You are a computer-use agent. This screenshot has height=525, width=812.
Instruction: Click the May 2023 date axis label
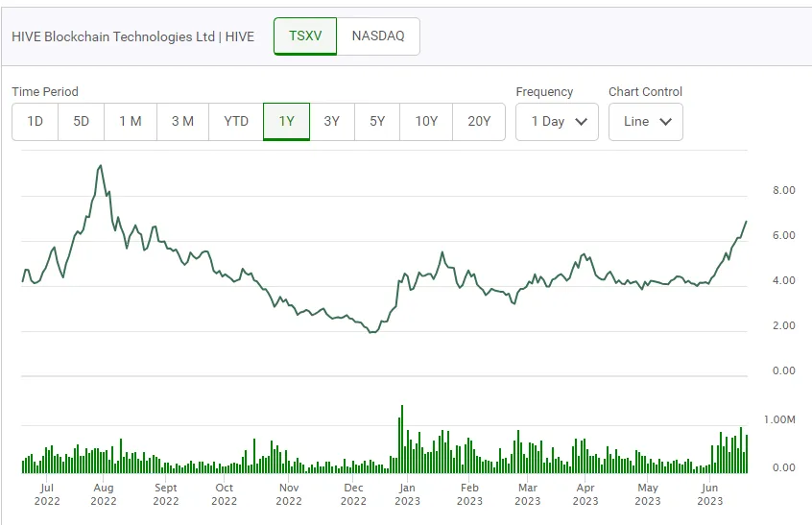(x=648, y=494)
